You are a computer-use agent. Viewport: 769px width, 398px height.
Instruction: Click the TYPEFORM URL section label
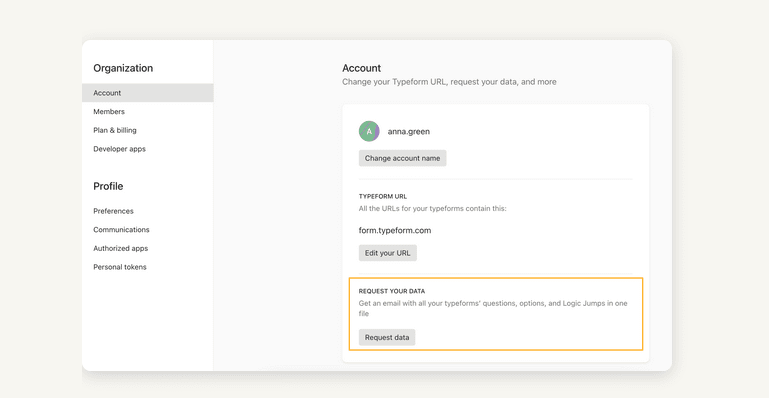(x=383, y=197)
